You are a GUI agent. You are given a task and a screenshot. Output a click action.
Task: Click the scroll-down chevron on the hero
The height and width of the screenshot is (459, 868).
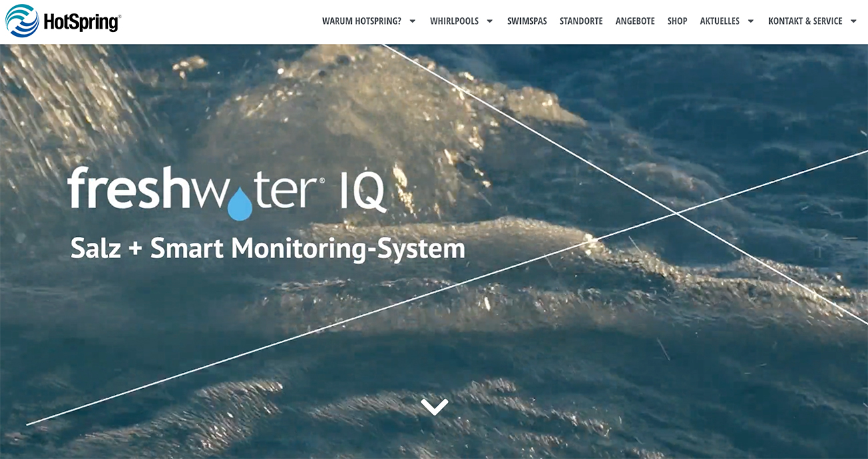[435, 406]
